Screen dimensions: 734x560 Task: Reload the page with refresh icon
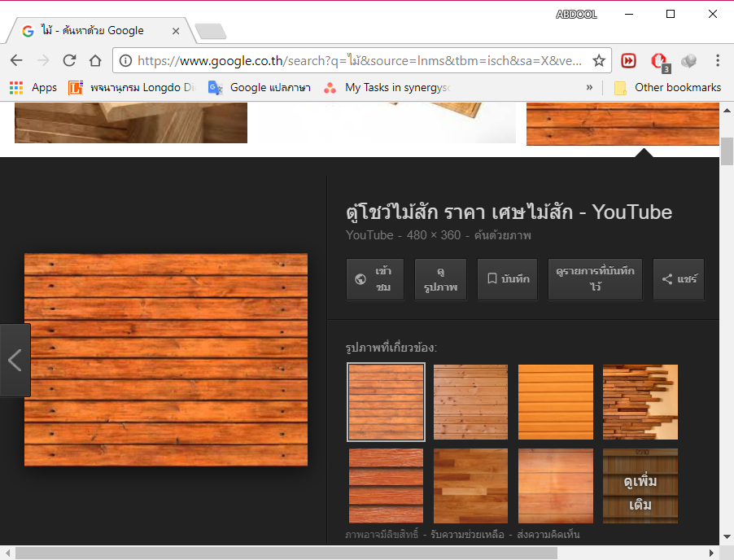[69, 61]
